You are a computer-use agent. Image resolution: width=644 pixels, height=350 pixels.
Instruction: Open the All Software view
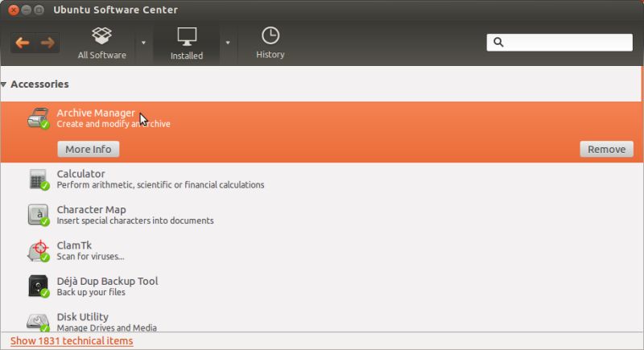102,43
